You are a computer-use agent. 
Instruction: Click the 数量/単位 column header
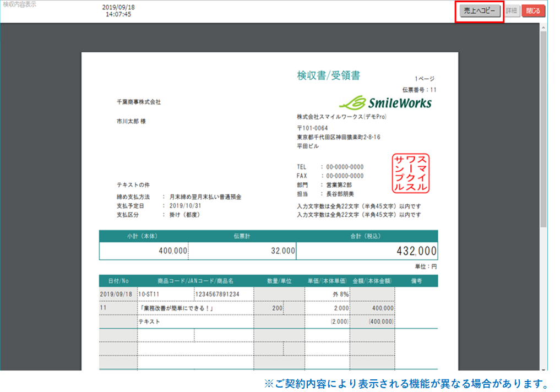[x=279, y=281]
